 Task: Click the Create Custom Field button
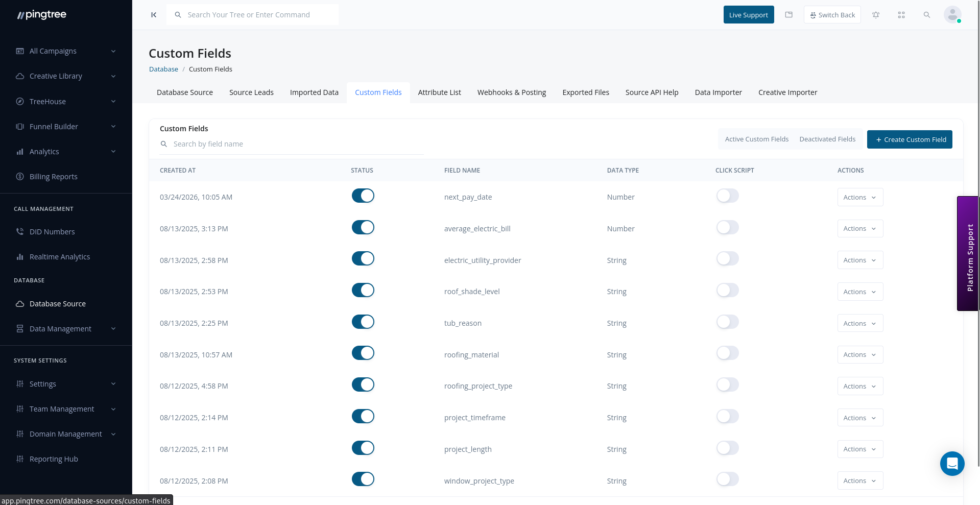pos(910,139)
